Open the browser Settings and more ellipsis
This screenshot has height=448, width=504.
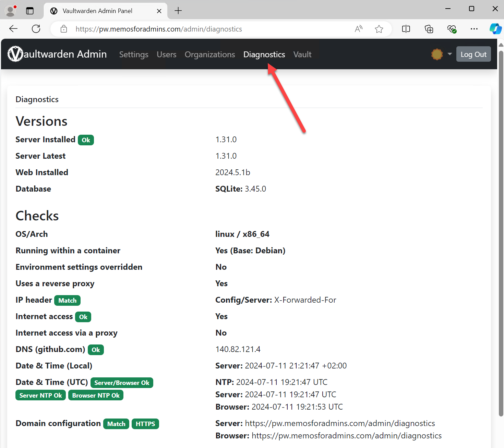pyautogui.click(x=474, y=29)
